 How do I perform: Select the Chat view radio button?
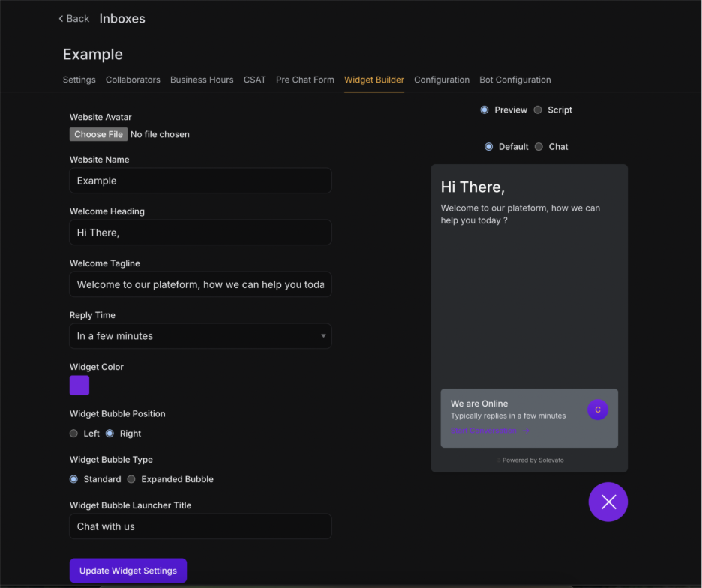(x=538, y=147)
